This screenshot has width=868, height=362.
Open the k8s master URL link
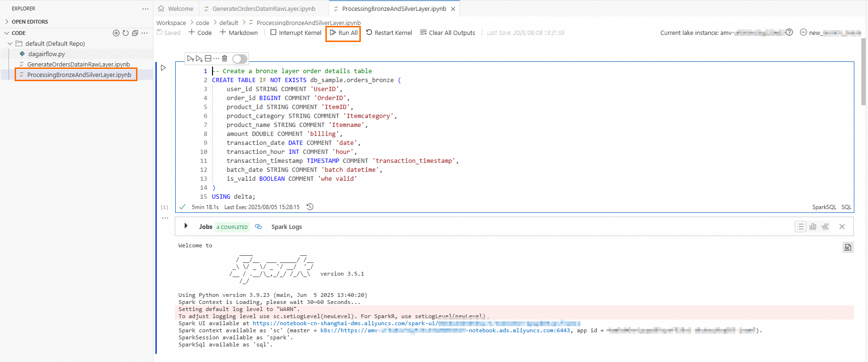[x=445, y=330]
